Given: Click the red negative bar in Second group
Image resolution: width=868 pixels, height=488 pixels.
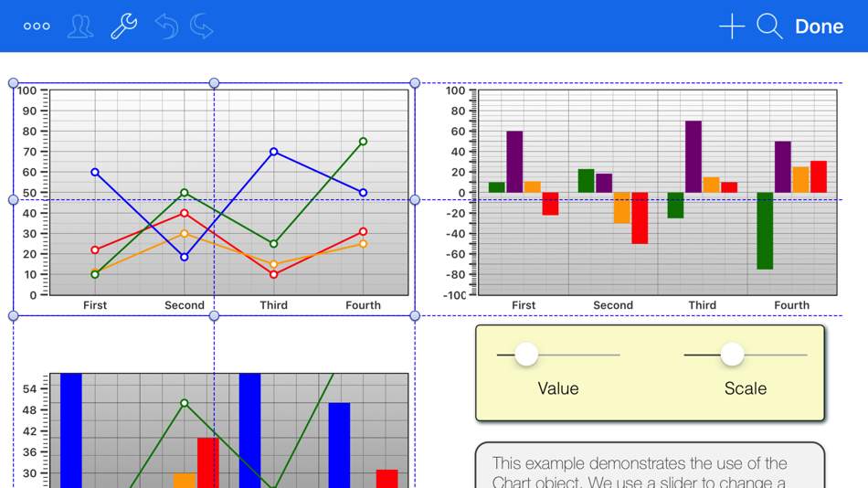Looking at the screenshot, I should pyautogui.click(x=640, y=218).
